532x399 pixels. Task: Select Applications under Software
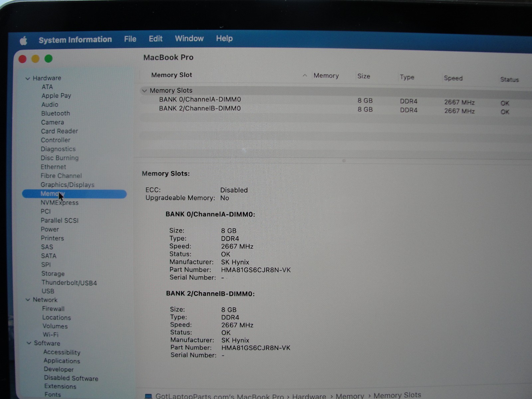tap(62, 361)
